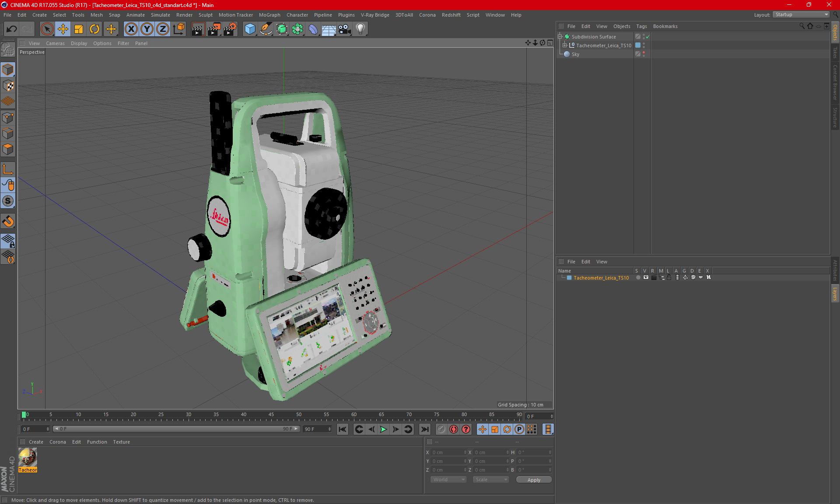Image resolution: width=840 pixels, height=504 pixels.
Task: Toggle Subdivision Surface enable checkmark
Action: [648, 37]
